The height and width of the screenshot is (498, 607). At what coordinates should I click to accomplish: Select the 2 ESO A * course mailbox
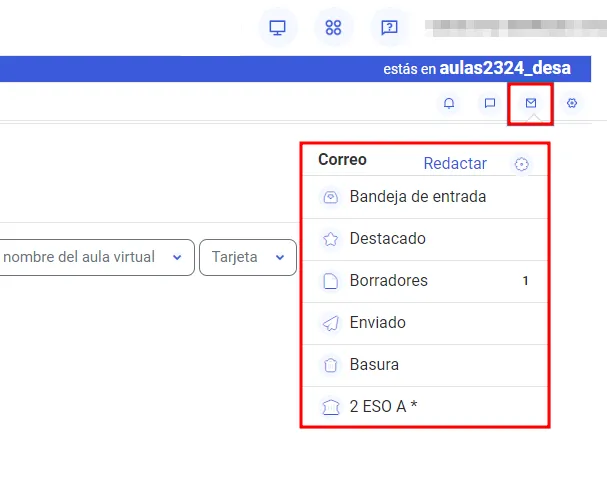pyautogui.click(x=425, y=407)
